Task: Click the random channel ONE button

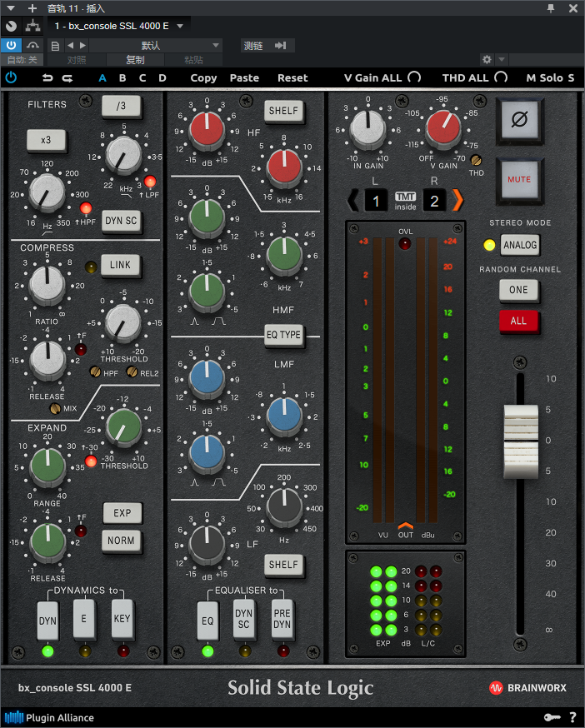Action: click(x=518, y=290)
